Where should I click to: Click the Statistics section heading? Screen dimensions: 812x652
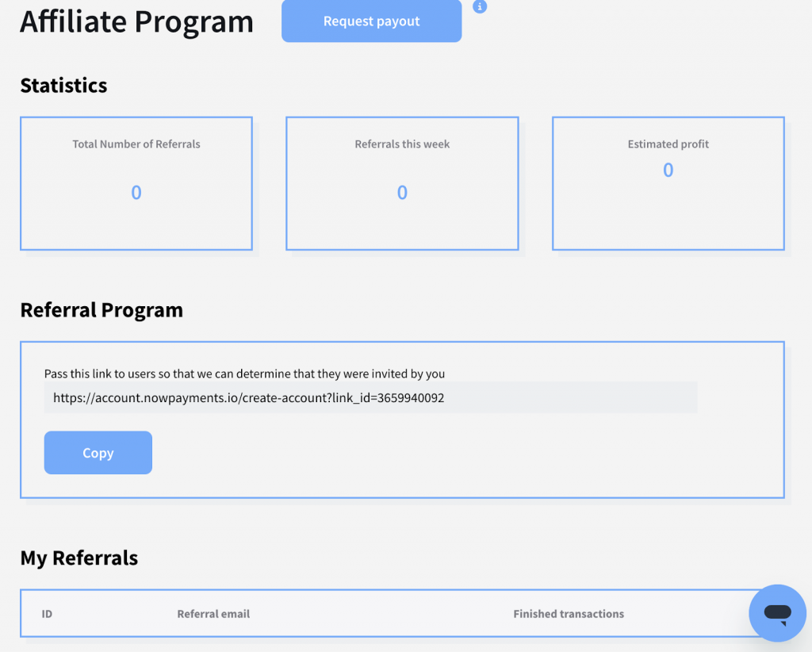click(x=63, y=86)
